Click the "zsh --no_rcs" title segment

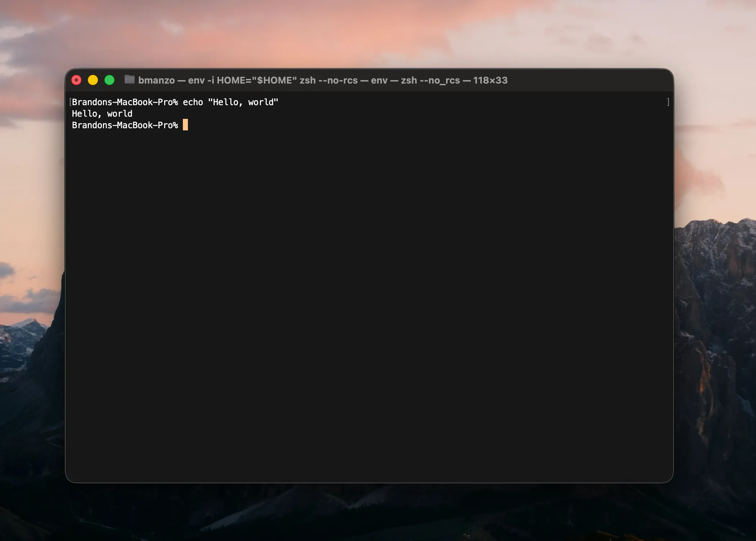(430, 80)
